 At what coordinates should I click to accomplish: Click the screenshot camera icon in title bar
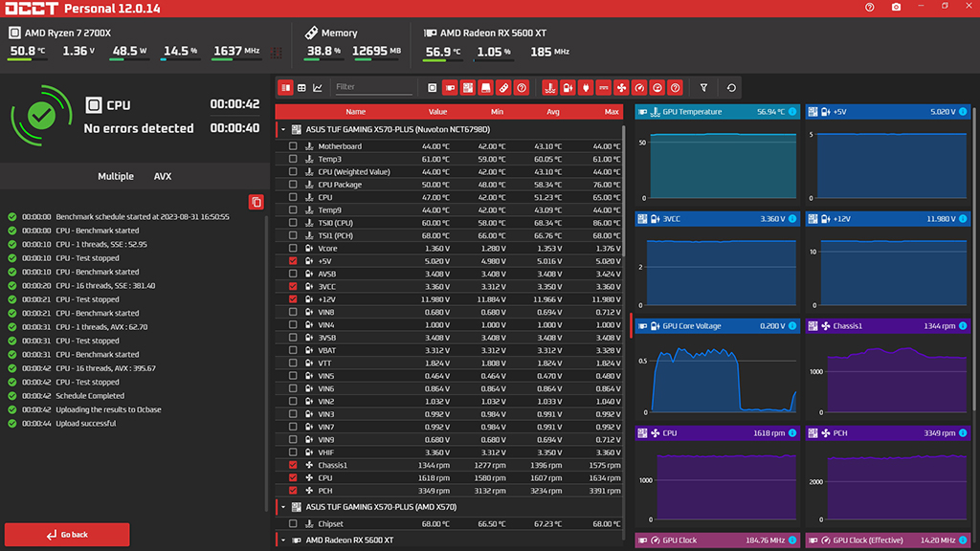(896, 7)
